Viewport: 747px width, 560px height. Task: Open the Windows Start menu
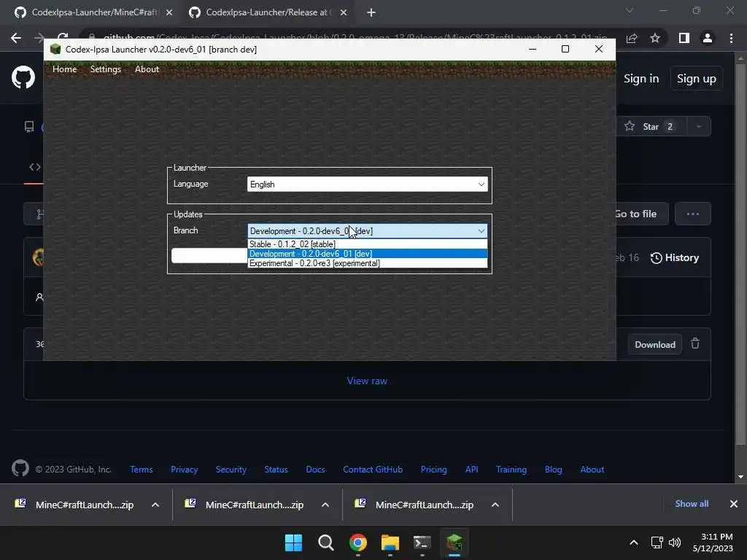293,542
